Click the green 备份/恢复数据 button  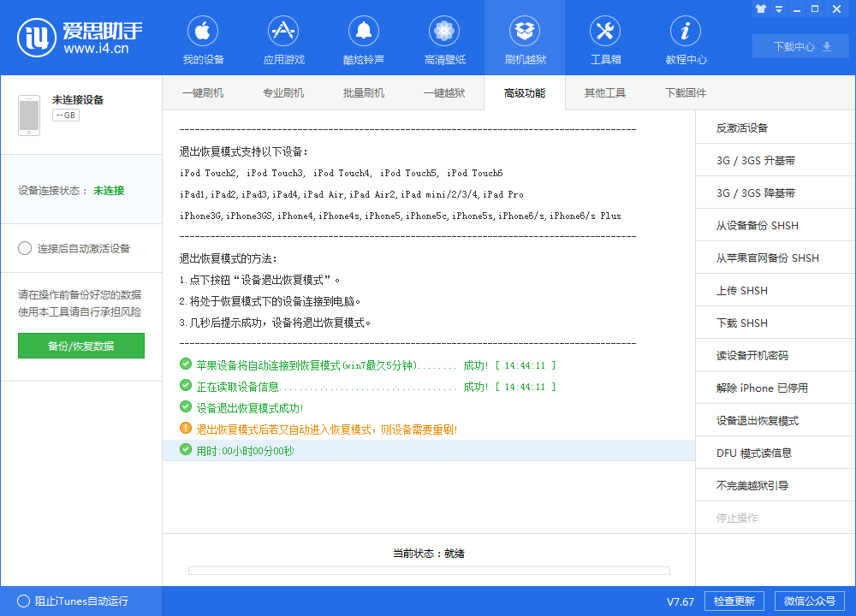(x=80, y=346)
